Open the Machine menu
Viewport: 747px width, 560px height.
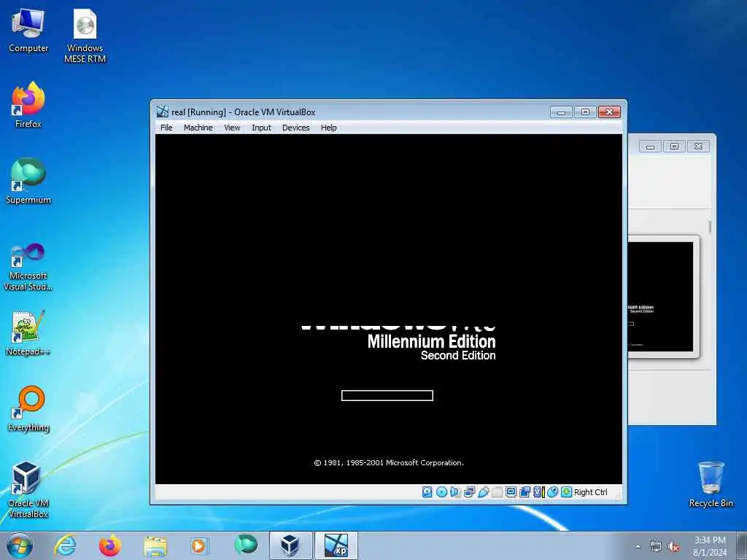coord(198,128)
